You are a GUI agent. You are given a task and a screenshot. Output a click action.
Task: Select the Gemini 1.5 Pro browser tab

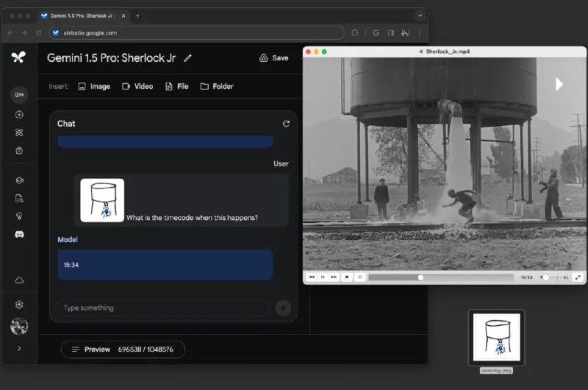pyautogui.click(x=83, y=15)
